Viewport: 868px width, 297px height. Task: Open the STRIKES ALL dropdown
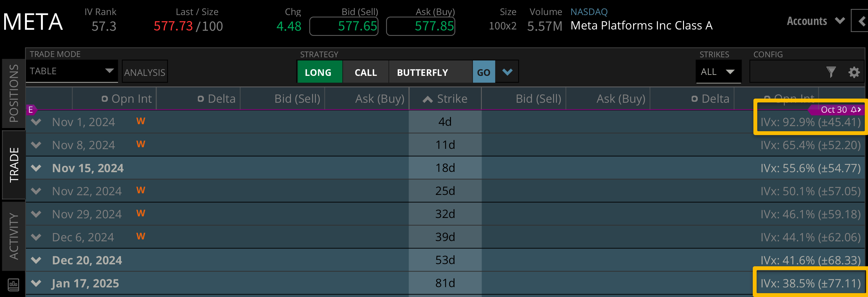[x=719, y=71]
